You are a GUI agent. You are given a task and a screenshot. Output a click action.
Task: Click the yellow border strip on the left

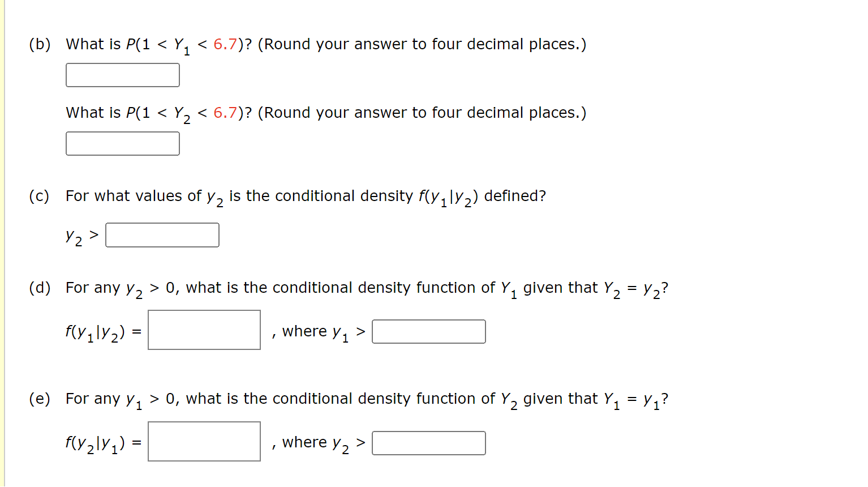click(3, 244)
